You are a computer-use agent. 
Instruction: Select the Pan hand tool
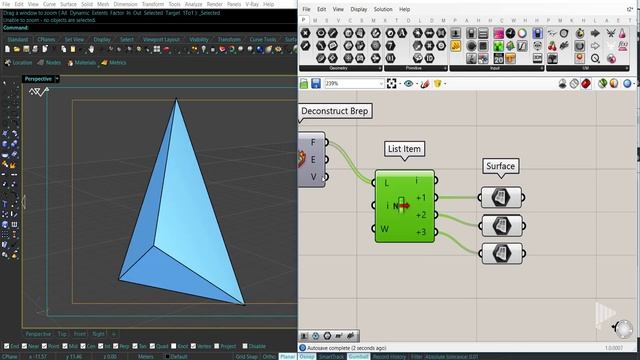click(91, 49)
